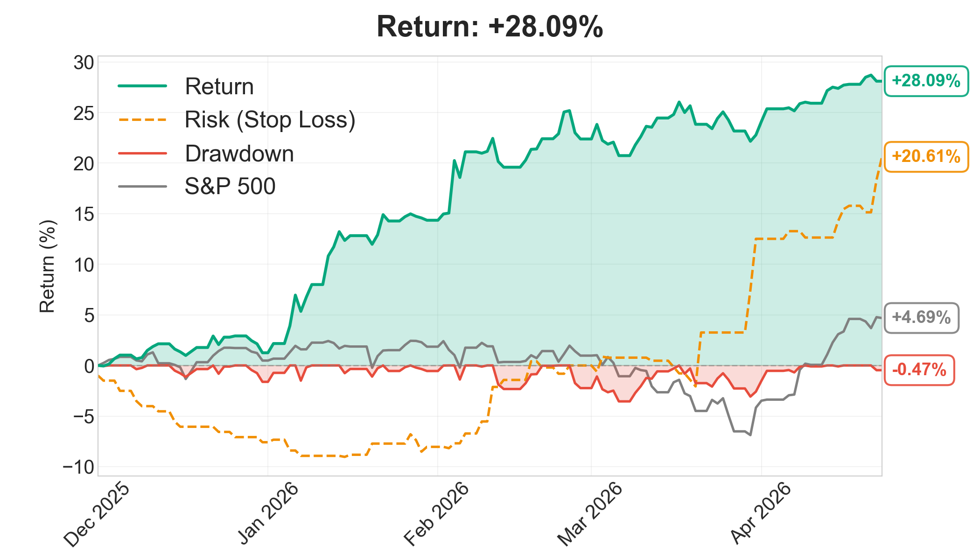
Task: Click the chart title "Return: +28.09%"
Action: tap(490, 27)
